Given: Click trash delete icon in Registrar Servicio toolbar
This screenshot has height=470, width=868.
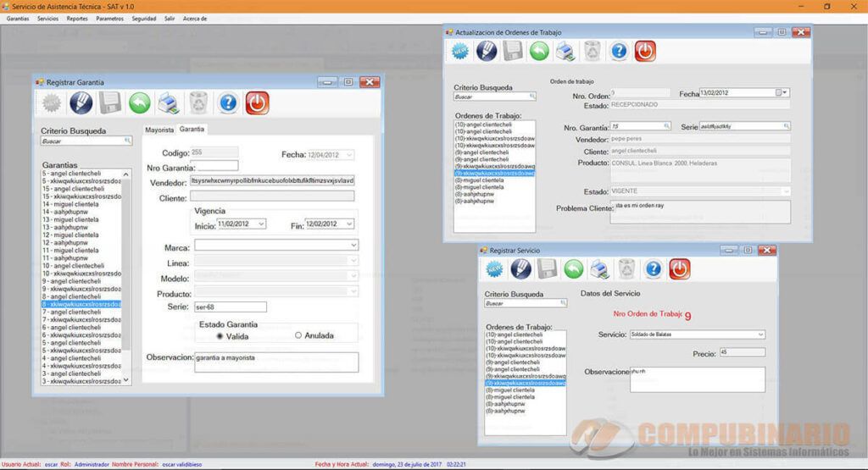Looking at the screenshot, I should 626,269.
